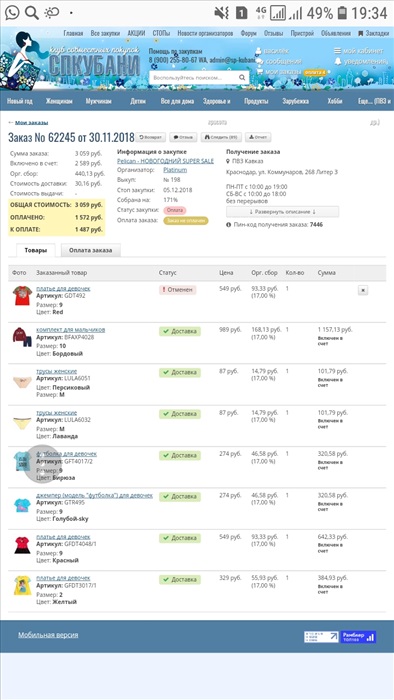The height and width of the screenshot is (700, 394).
Task: Switch to Оплата заказа tab
Action: [x=91, y=250]
